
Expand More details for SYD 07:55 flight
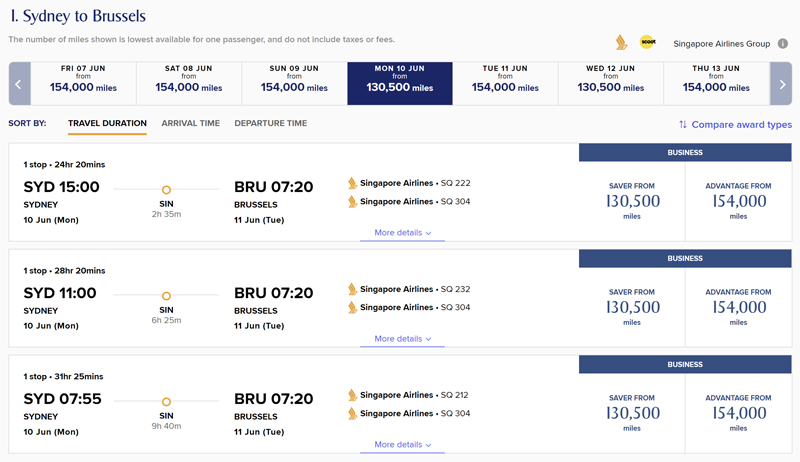pyautogui.click(x=403, y=445)
